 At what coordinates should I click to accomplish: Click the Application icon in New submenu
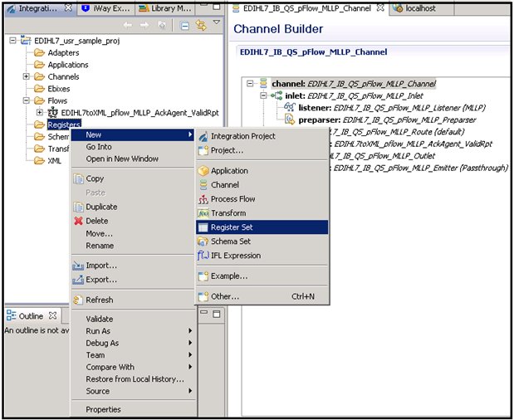point(203,171)
